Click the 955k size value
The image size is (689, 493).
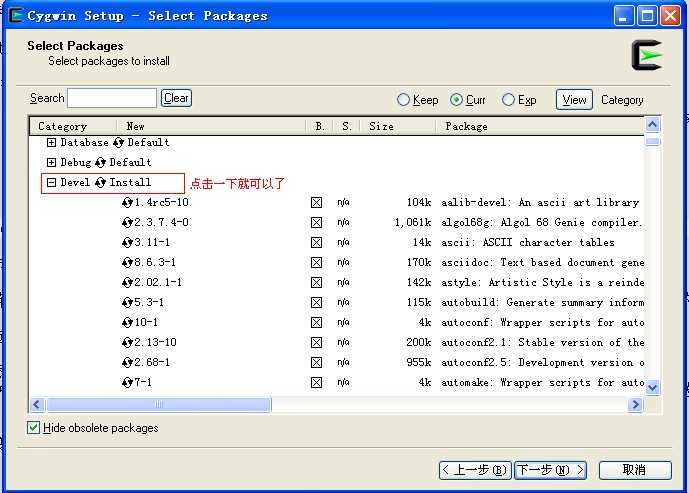419,362
